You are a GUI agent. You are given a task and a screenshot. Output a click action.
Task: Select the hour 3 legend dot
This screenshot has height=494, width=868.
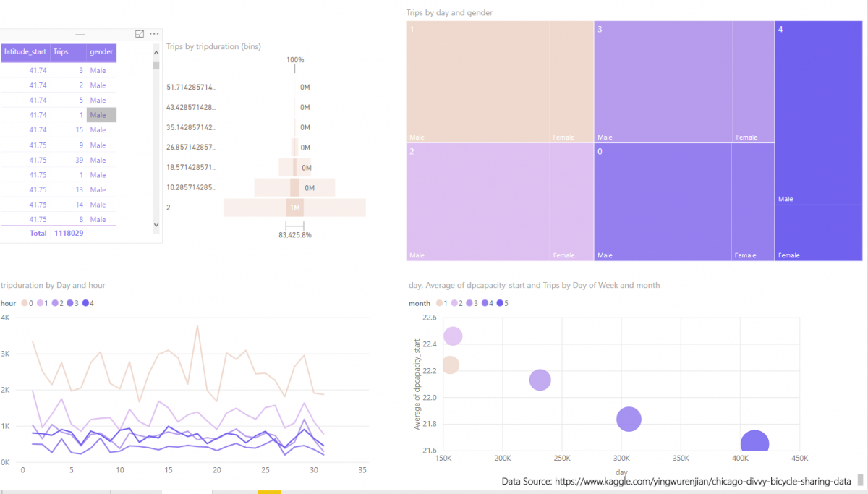[x=70, y=303]
